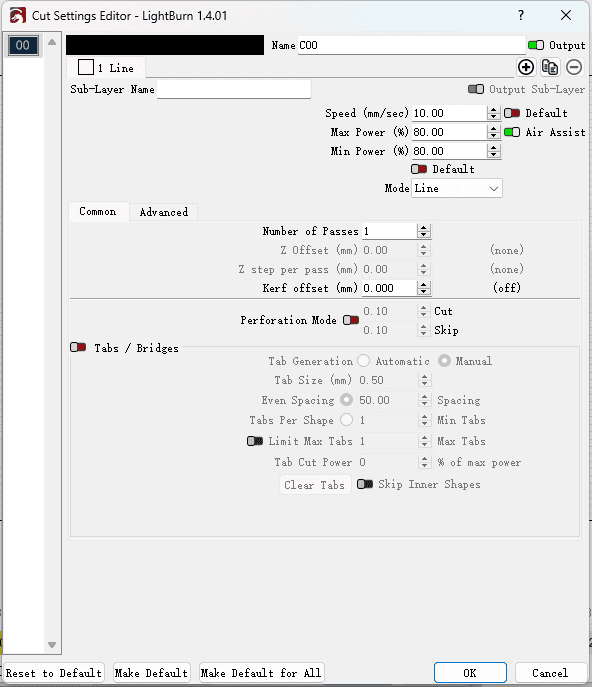
Task: Close the Cut Settings Editor window
Action: pos(566,15)
